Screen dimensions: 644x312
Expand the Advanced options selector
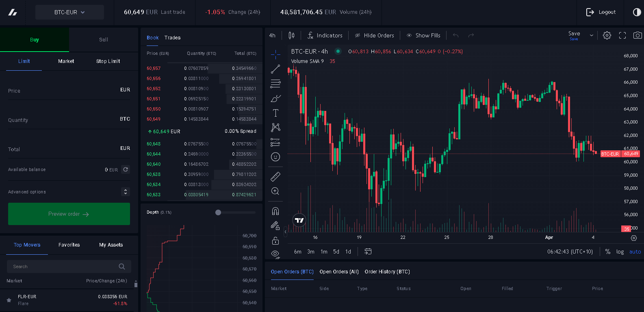click(x=126, y=192)
